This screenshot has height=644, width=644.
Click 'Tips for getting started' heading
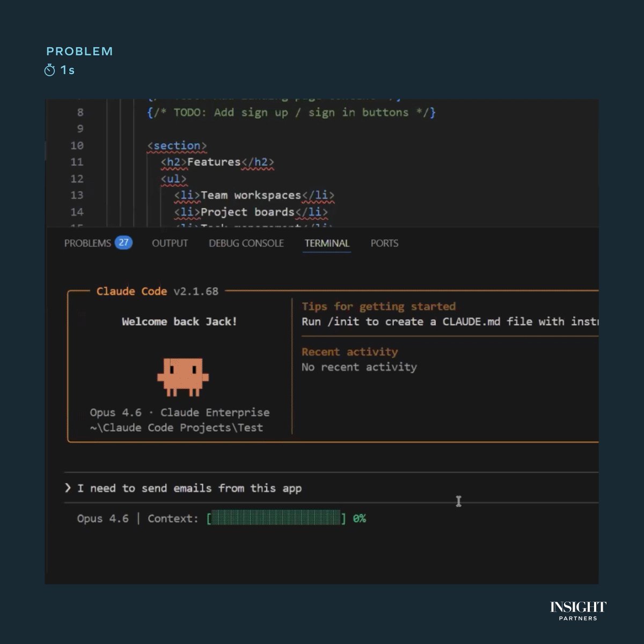click(x=378, y=306)
